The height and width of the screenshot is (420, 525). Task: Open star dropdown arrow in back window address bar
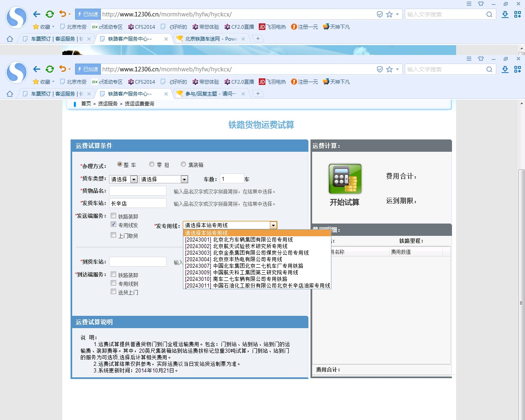(x=397, y=14)
